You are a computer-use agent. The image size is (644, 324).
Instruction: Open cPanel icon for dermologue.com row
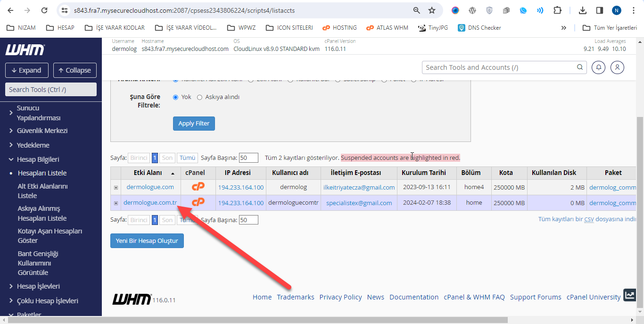[x=198, y=187]
